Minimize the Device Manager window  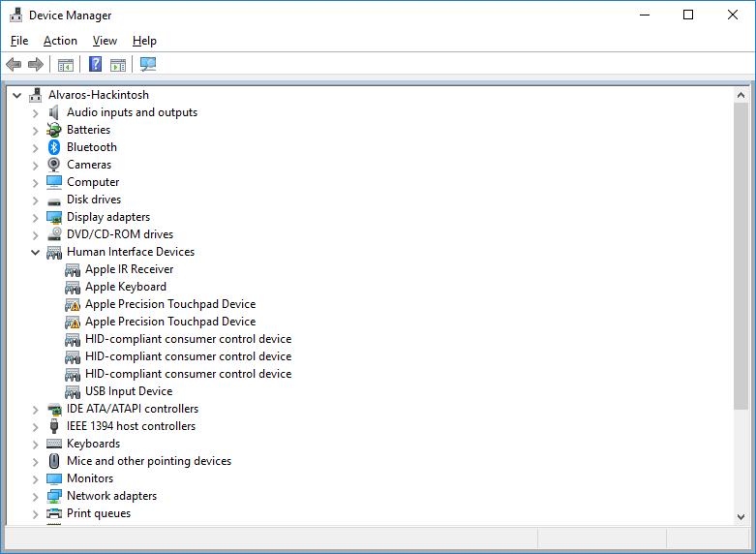[x=645, y=15]
